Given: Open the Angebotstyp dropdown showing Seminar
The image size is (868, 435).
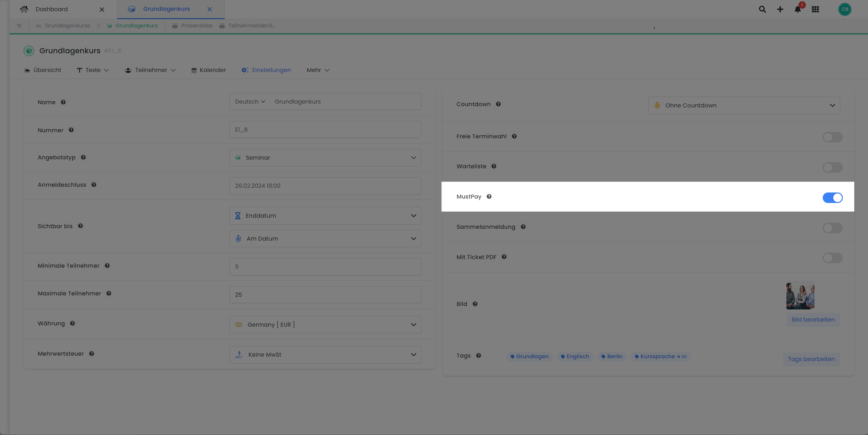Looking at the screenshot, I should pos(325,157).
